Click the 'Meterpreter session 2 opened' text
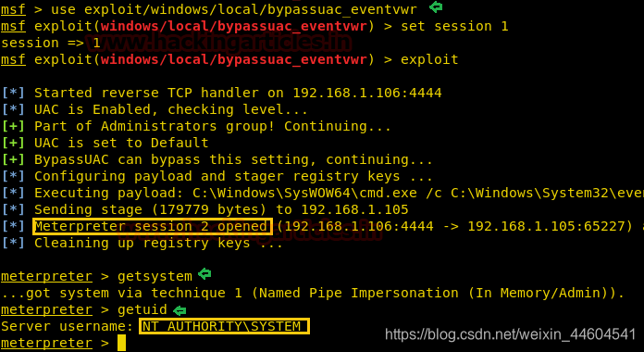Image resolution: width=644 pixels, height=352 pixels. [x=151, y=226]
